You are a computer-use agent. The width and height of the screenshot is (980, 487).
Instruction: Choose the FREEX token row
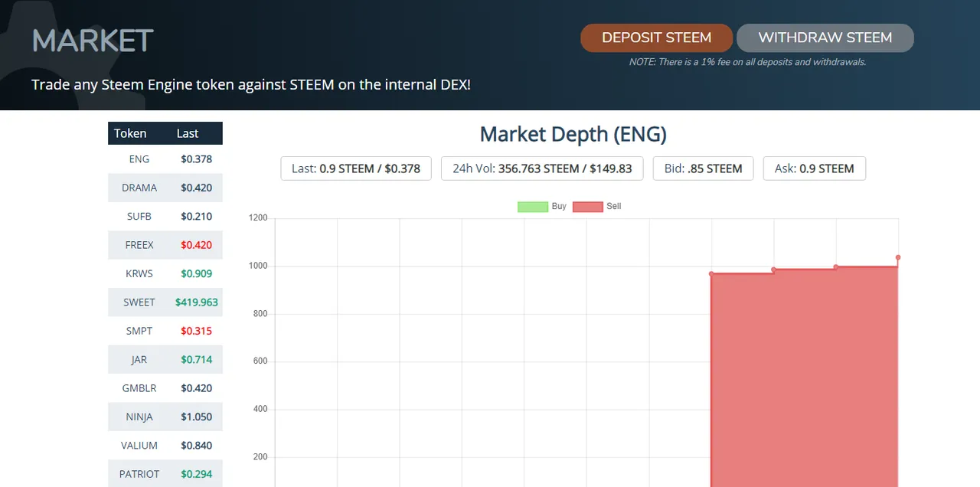tap(165, 245)
